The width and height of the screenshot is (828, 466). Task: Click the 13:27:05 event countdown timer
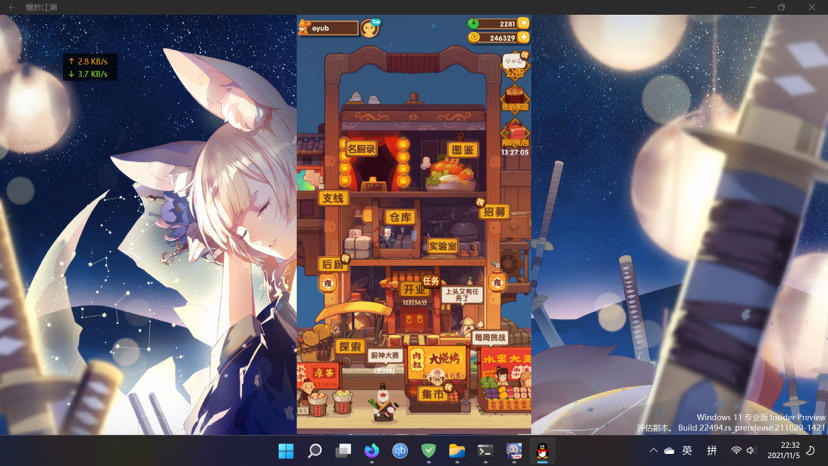point(515,152)
